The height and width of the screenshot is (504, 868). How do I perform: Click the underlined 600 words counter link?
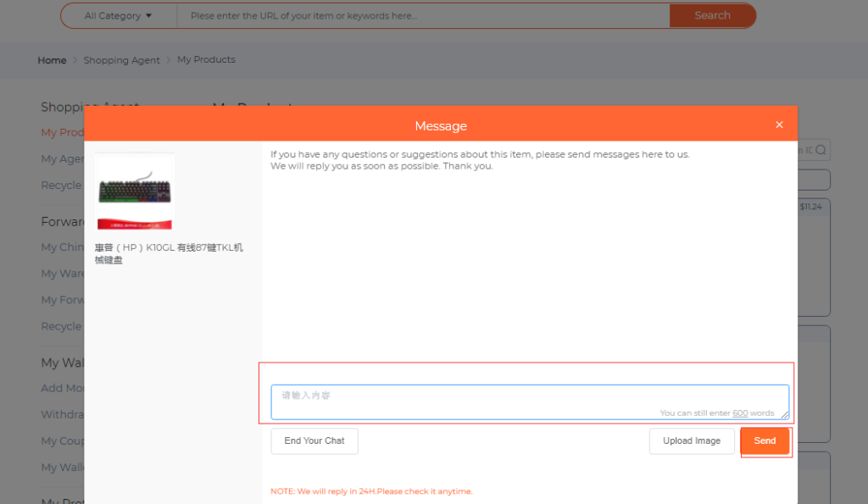tap(739, 413)
